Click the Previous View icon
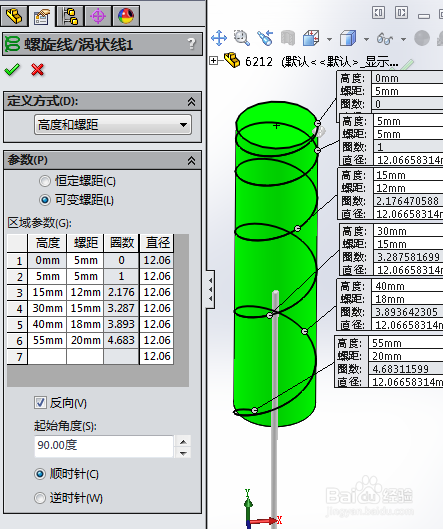 265,38
